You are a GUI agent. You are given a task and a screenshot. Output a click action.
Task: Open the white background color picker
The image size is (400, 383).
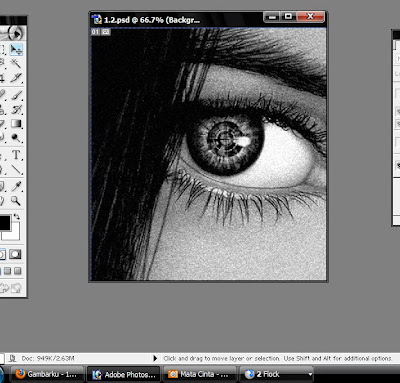pos(15,235)
